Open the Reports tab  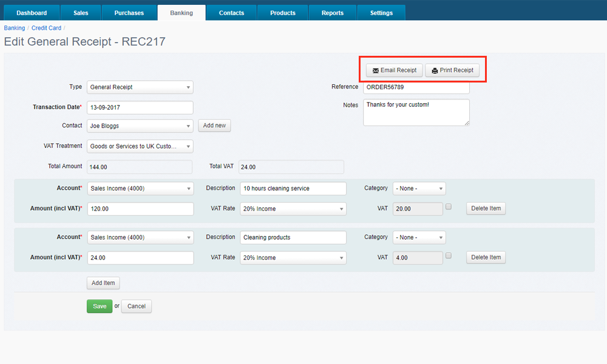332,13
